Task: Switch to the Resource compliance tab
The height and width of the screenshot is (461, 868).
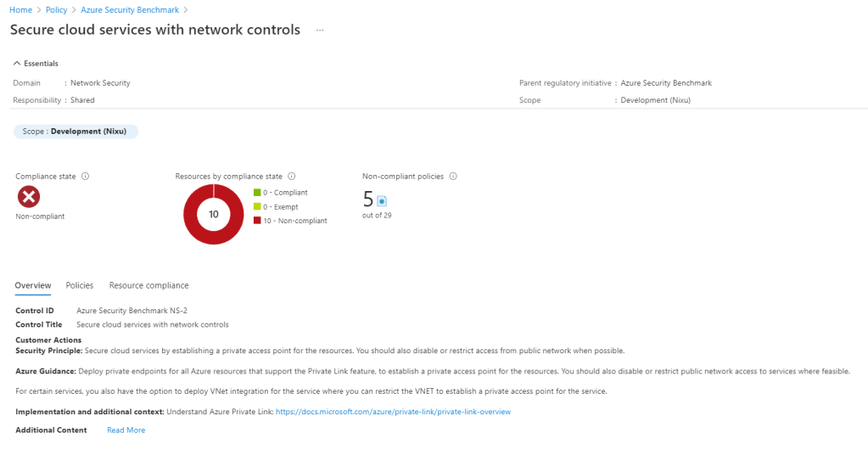Action: (x=148, y=285)
